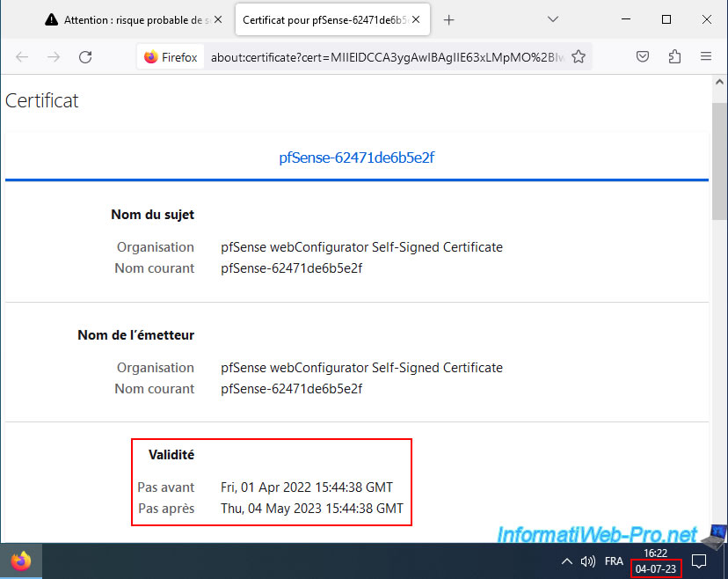
Task: Click the scrollbar up arrow
Action: [719, 82]
